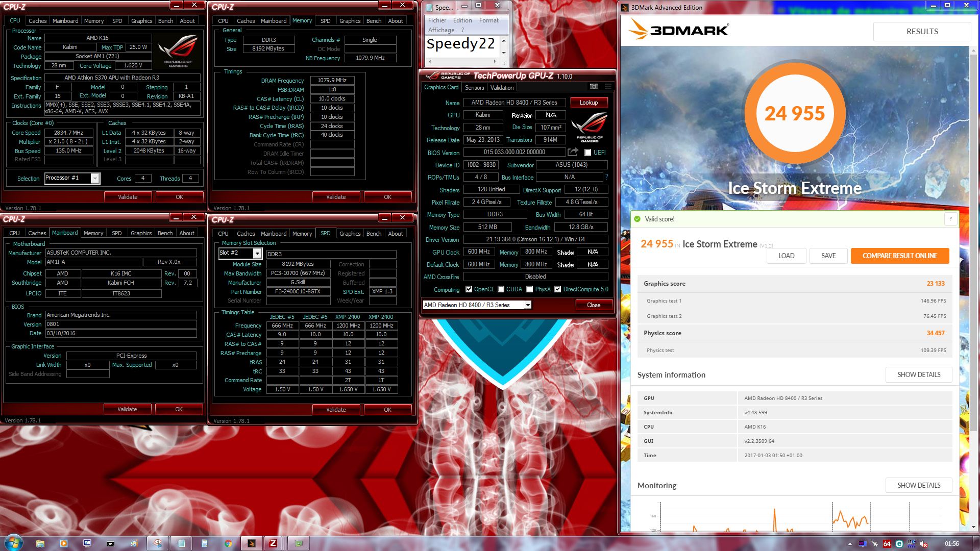Take a GPU-Z screenshot with the camera icon
The height and width of the screenshot is (551, 980).
point(594,87)
